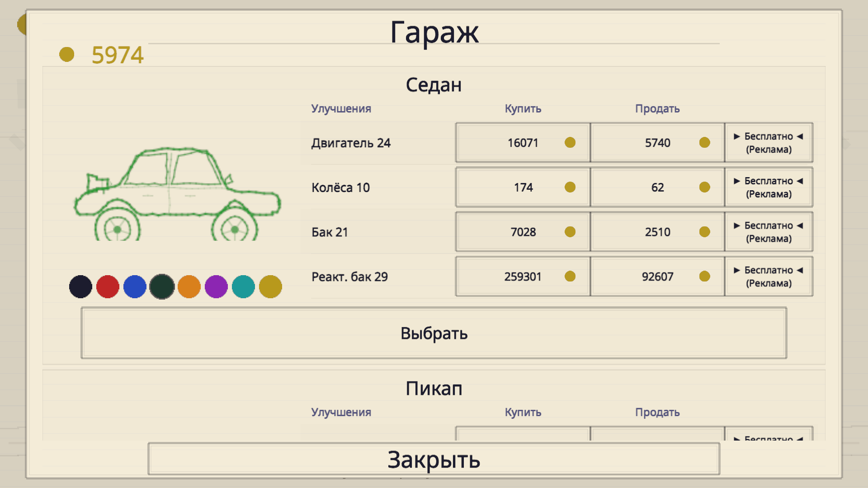Get Двигатель upgrade free via Реклама
Screen dimensions: 868x488
(x=769, y=142)
